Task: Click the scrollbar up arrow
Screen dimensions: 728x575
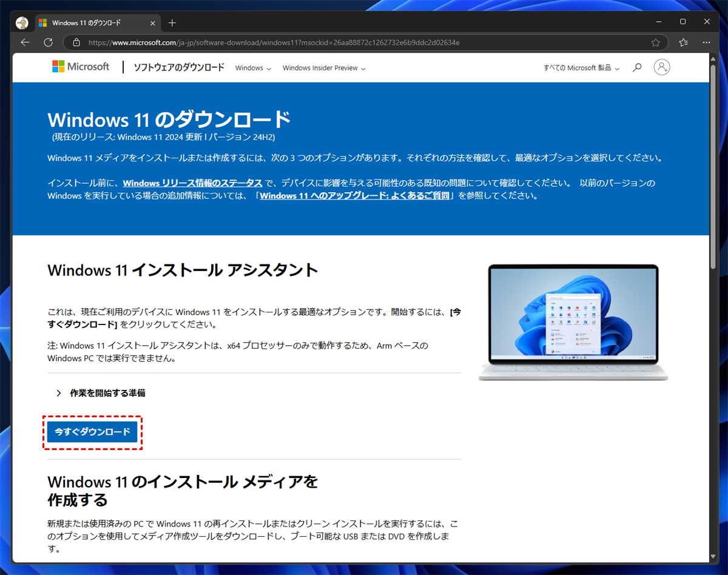Action: (x=713, y=59)
